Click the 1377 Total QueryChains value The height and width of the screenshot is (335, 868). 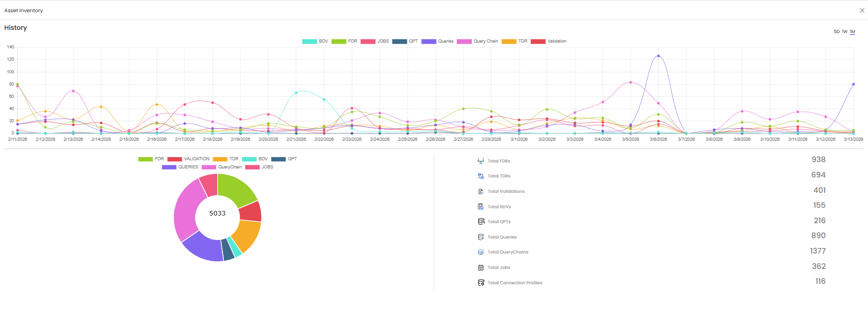pyautogui.click(x=818, y=251)
